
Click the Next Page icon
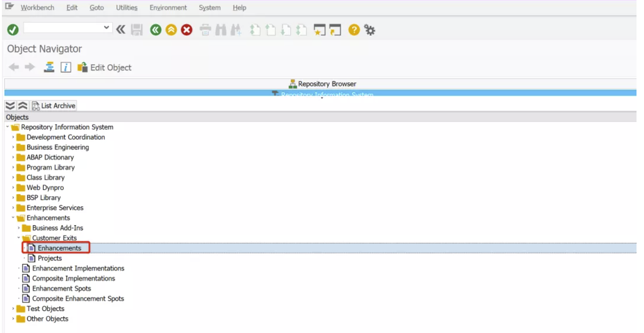click(286, 30)
